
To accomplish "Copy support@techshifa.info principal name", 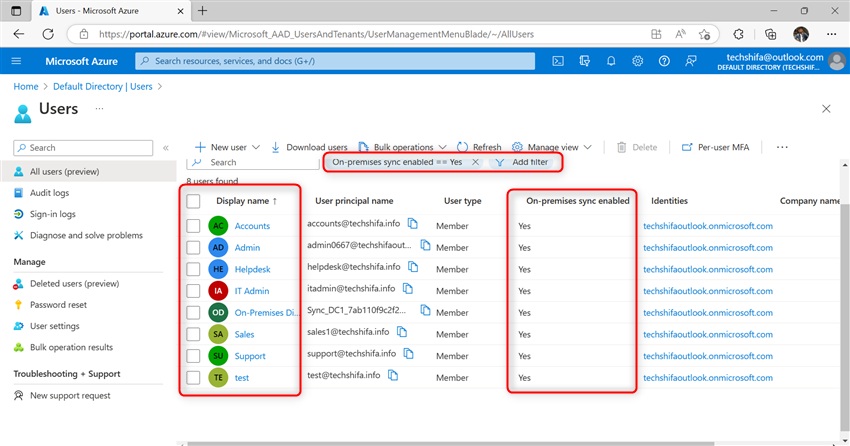I will [409, 353].
